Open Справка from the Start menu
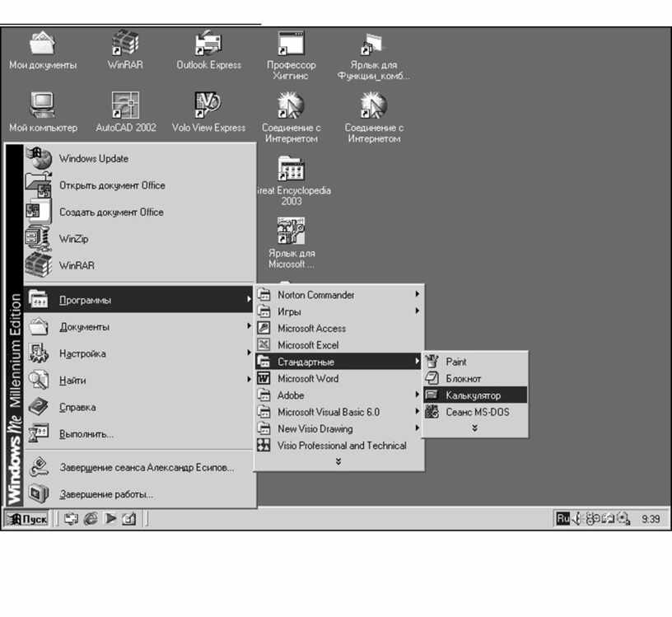The image size is (672, 617). [x=138, y=407]
